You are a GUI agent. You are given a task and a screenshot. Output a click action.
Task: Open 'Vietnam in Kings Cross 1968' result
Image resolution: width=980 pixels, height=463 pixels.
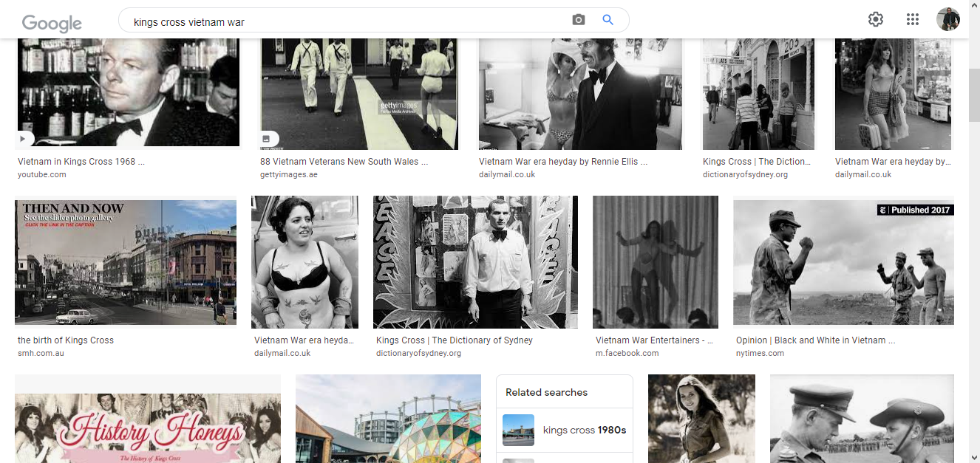[x=81, y=162]
